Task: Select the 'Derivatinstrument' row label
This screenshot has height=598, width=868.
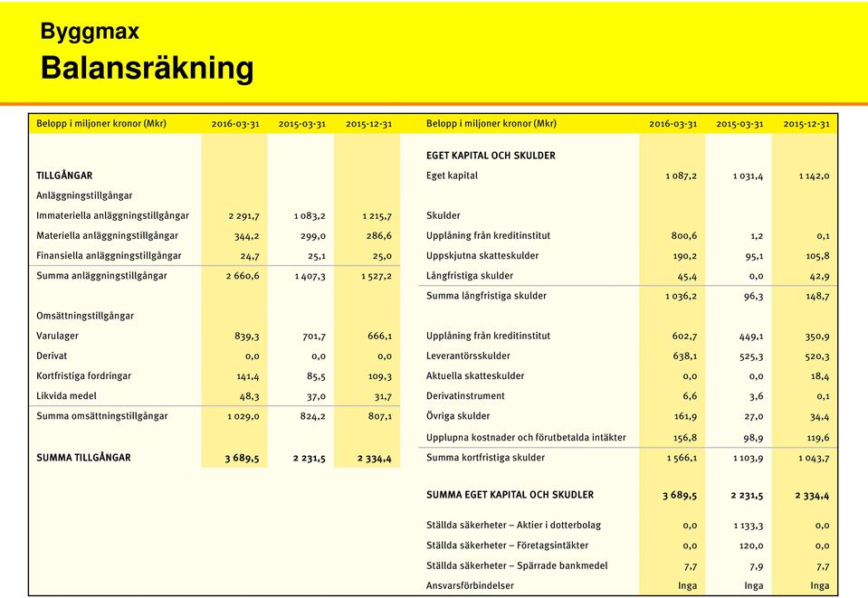Action: coord(465,396)
